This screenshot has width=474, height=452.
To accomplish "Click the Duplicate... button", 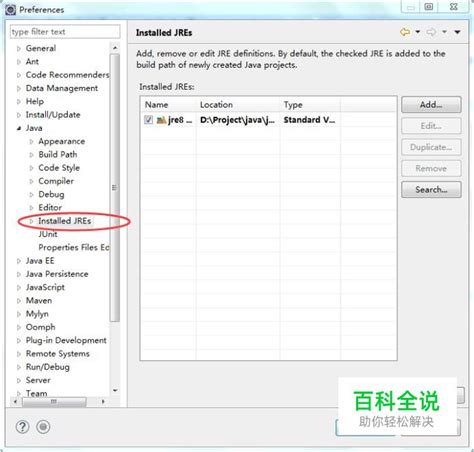I will [431, 147].
